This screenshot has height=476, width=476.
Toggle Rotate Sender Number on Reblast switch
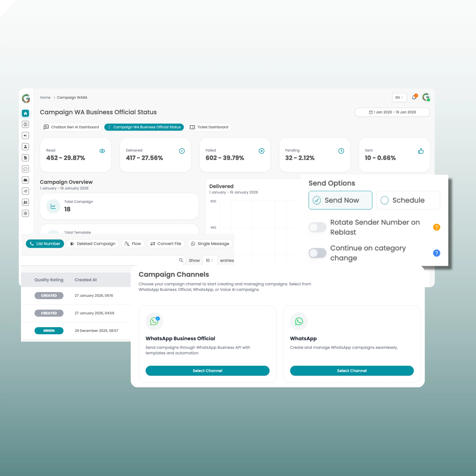(317, 227)
